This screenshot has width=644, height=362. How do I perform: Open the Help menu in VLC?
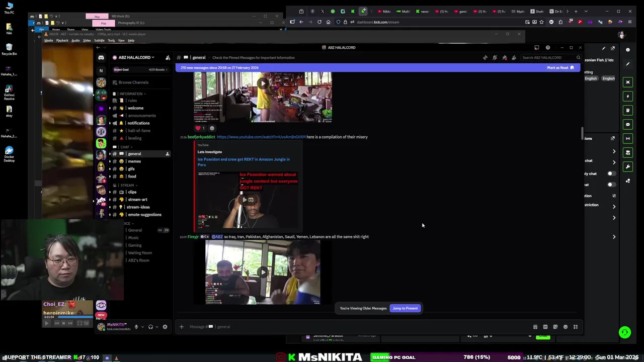pos(131,40)
